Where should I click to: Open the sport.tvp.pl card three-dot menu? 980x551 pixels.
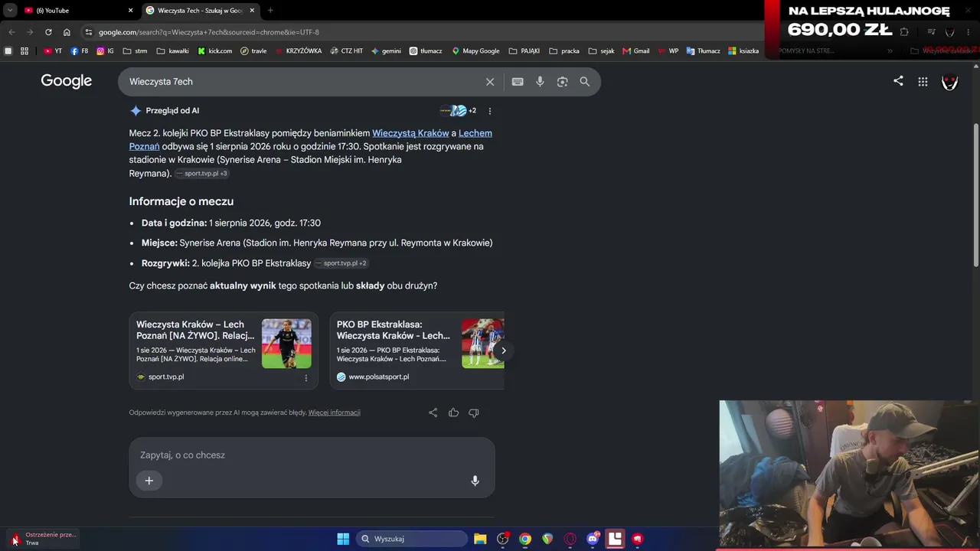306,377
